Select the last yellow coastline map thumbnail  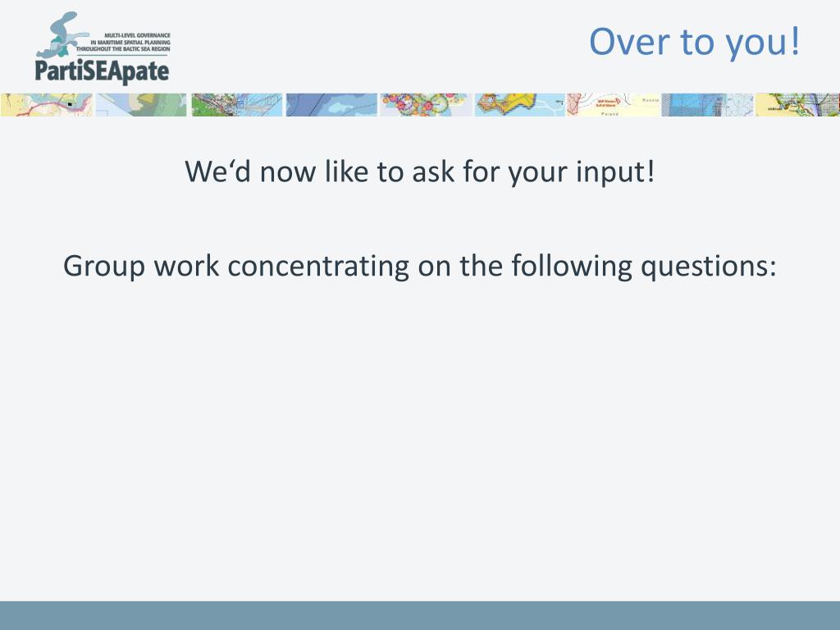tap(797, 104)
